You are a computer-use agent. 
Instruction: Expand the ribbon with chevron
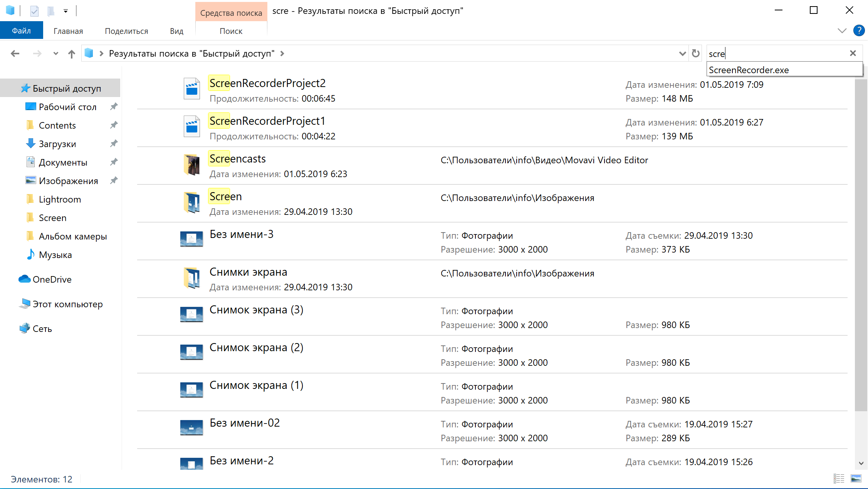point(842,31)
